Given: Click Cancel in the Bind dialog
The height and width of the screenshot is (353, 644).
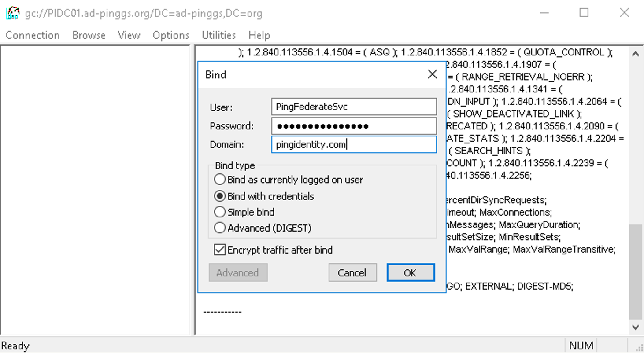Looking at the screenshot, I should (352, 273).
